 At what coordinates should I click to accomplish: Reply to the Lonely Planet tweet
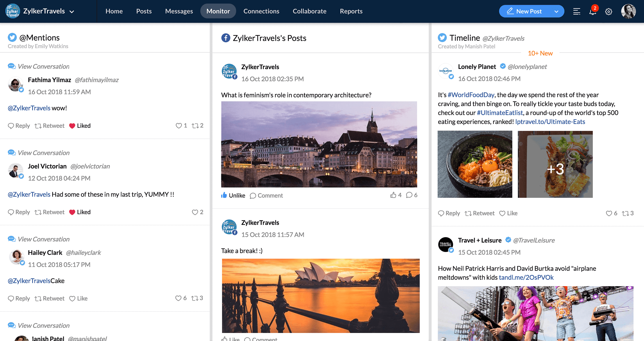pyautogui.click(x=449, y=213)
